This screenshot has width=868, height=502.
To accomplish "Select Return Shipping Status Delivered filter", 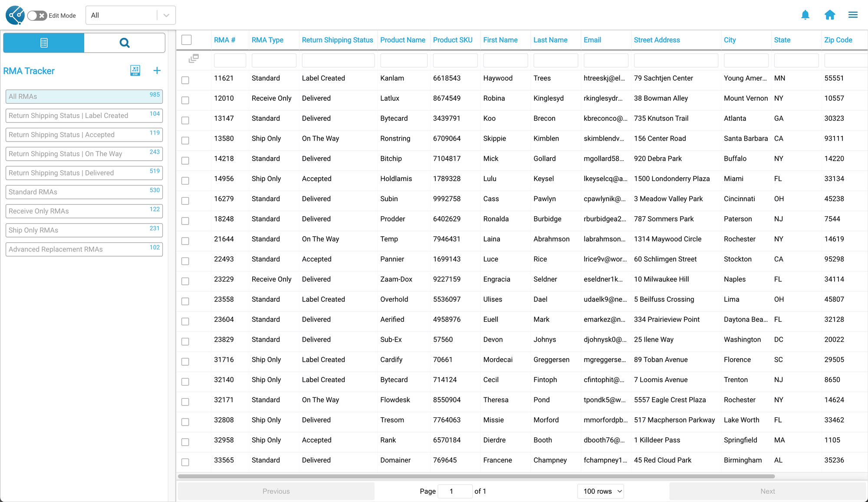I will pos(84,173).
